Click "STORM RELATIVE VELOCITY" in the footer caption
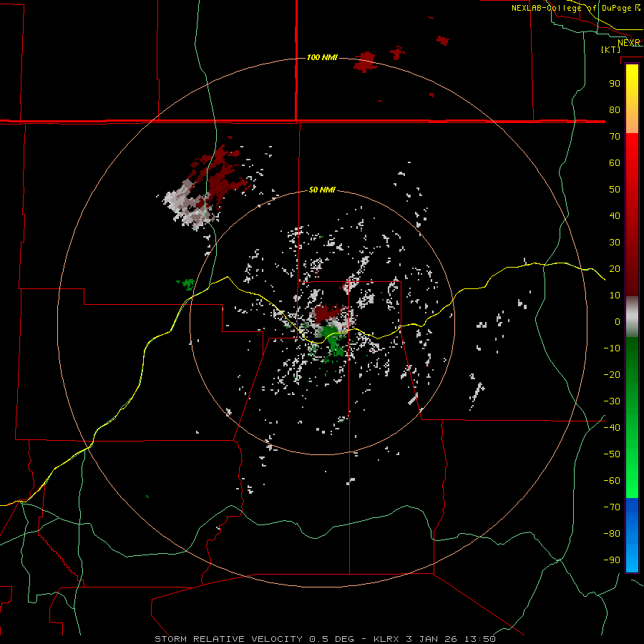 point(229,639)
